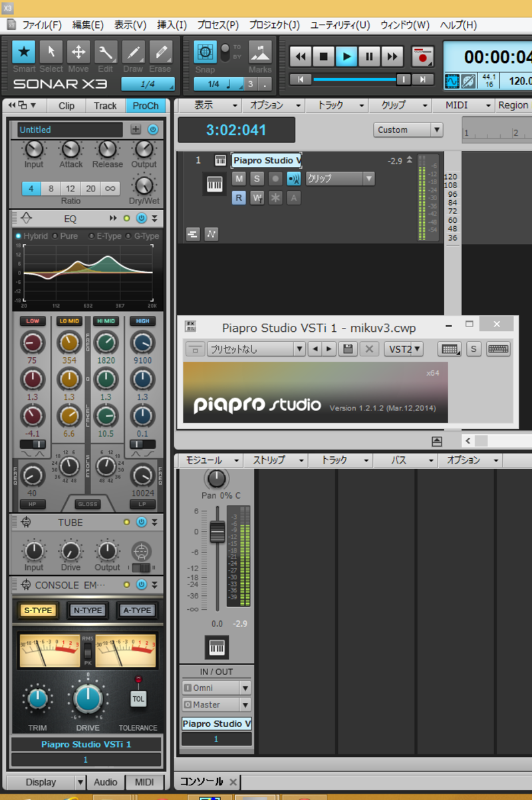
Task: Open the Marks module icon
Action: pyautogui.click(x=260, y=52)
